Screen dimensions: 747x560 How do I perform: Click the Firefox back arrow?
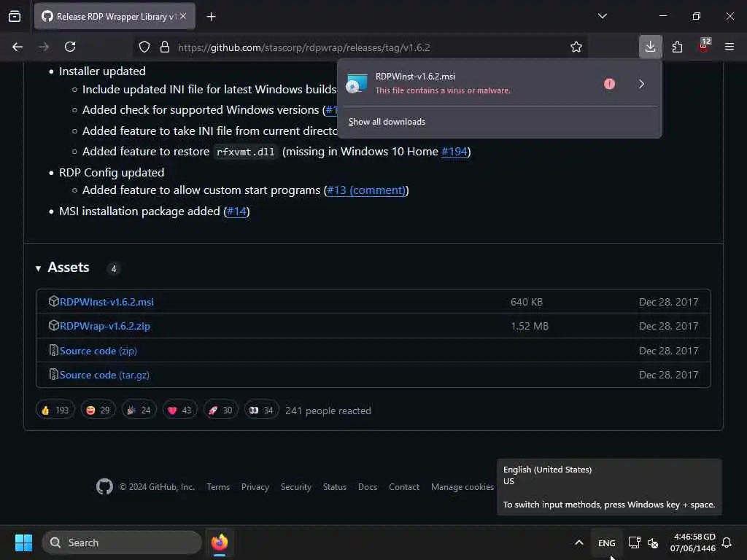[x=18, y=47]
